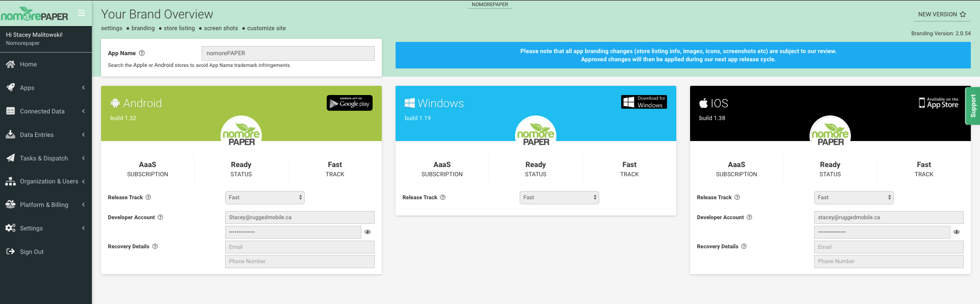
Task: Click the Windows Release Track help icon
Action: pyautogui.click(x=443, y=197)
